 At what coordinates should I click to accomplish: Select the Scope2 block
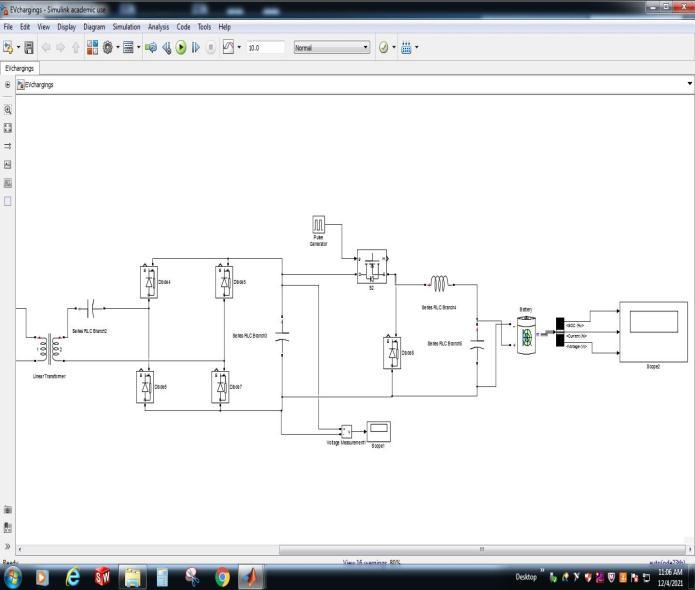[x=653, y=332]
